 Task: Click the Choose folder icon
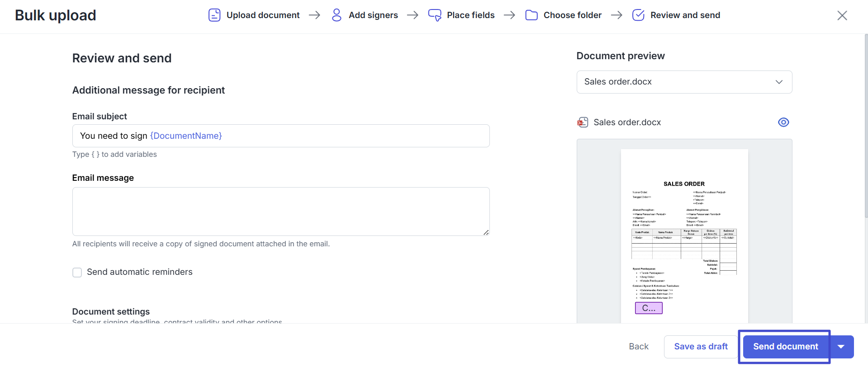click(531, 15)
